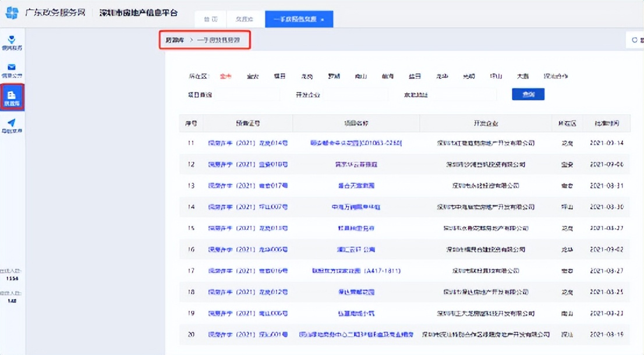The height and width of the screenshot is (355, 644).
Task: Sort the table by the 批准时间 column header
Action: pos(606,123)
